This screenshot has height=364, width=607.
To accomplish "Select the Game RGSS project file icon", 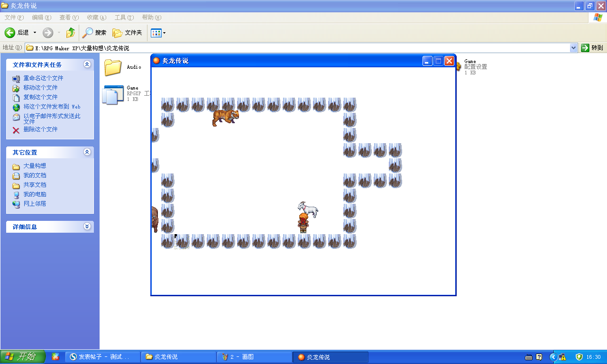I will [113, 95].
